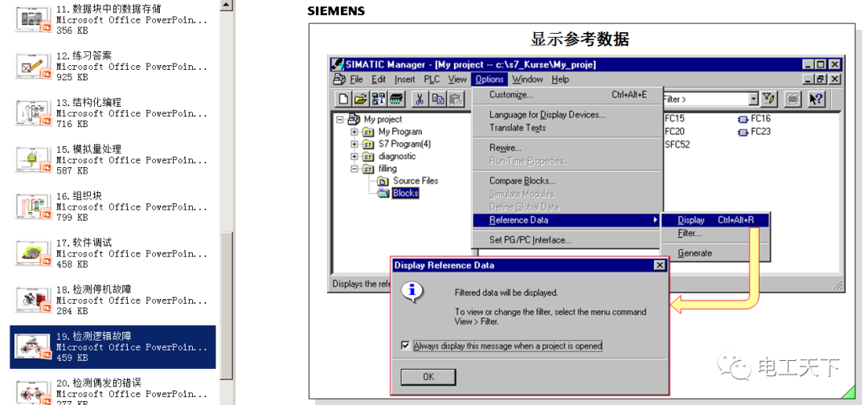This screenshot has width=868, height=405.
Task: Click the Copy toolbar icon
Action: tap(438, 100)
